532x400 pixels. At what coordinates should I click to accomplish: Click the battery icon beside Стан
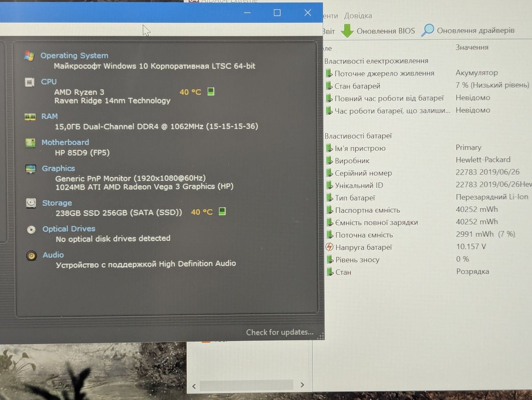click(x=330, y=272)
